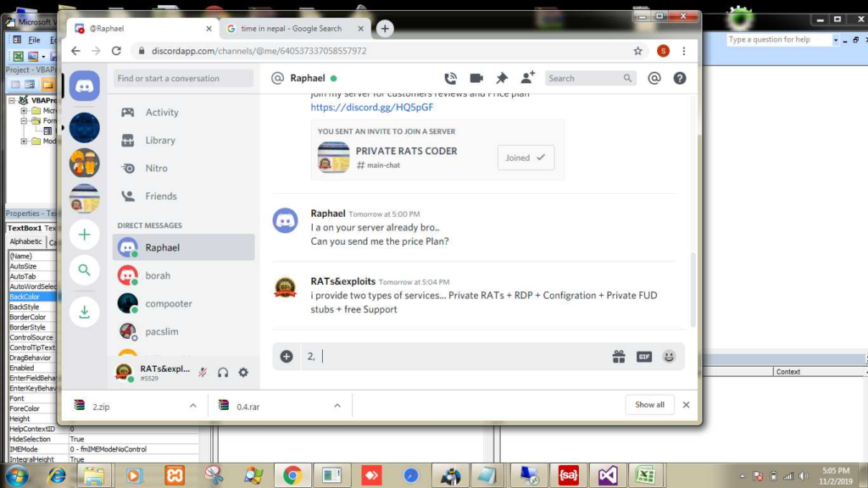The height and width of the screenshot is (488, 868).
Task: Open the PRIVATE RATS CODER server icon in sidebar
Action: 84,198
